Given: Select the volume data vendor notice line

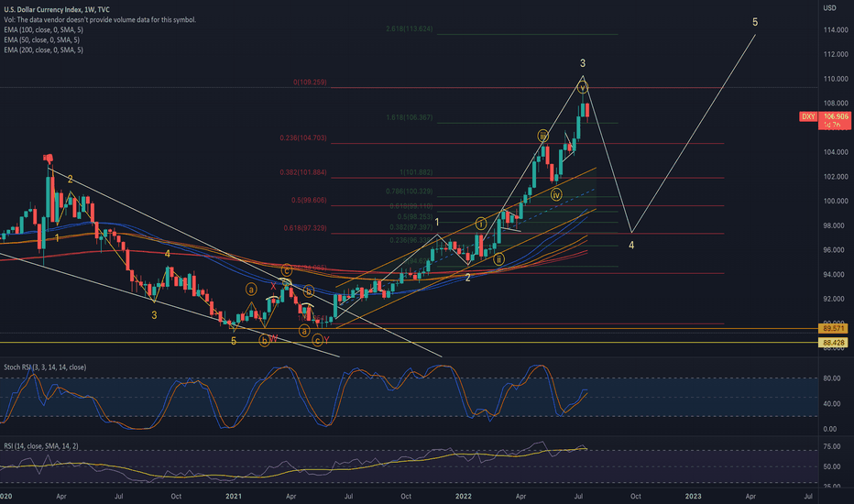Looking at the screenshot, I should [x=100, y=19].
